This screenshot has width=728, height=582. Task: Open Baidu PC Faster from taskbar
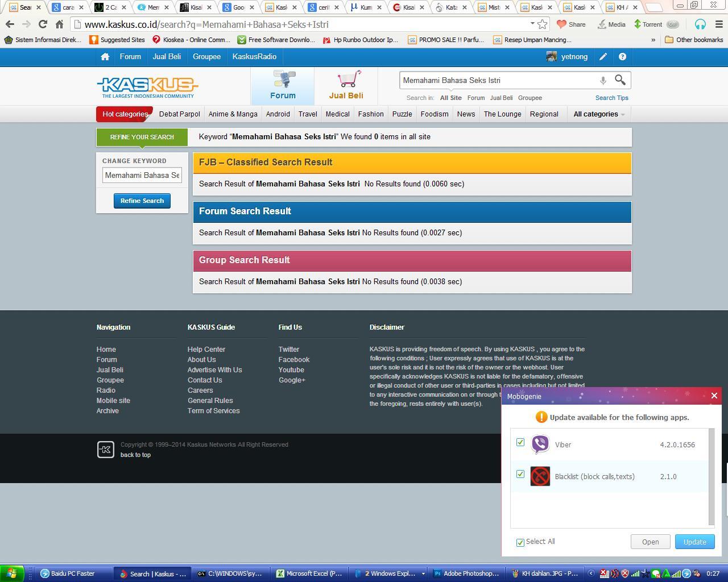coord(73,573)
